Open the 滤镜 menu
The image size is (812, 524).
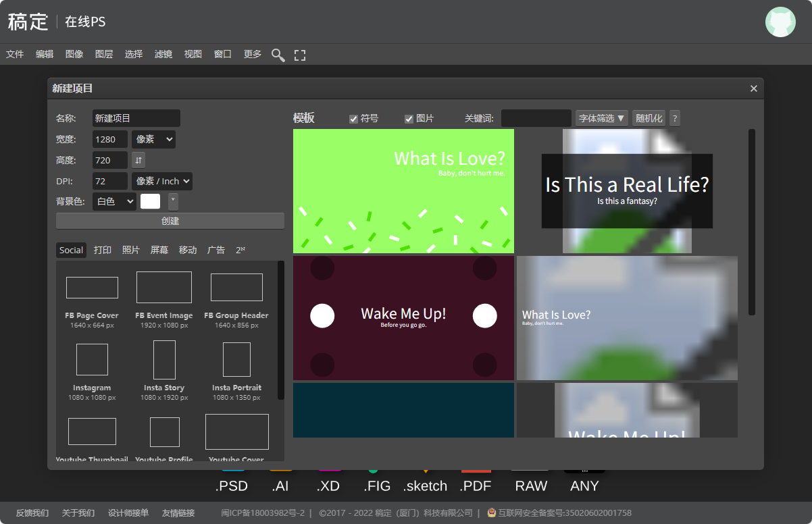(163, 54)
